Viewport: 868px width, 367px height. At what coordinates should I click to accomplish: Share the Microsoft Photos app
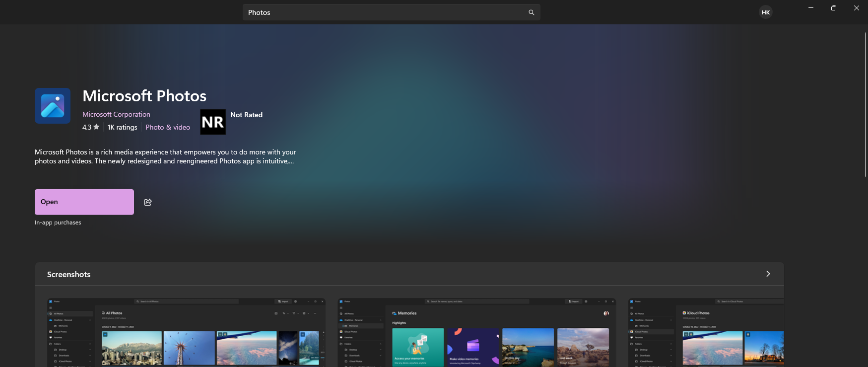tap(148, 202)
